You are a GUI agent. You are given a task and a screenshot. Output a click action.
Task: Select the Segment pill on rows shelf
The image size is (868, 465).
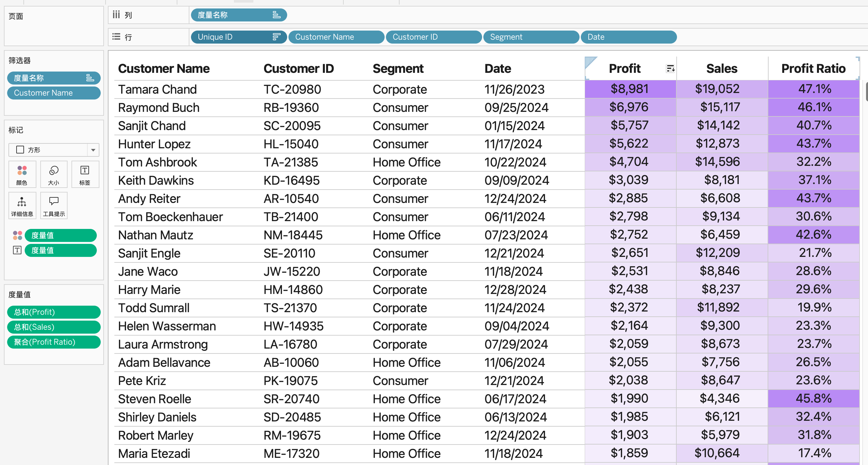pyautogui.click(x=531, y=37)
